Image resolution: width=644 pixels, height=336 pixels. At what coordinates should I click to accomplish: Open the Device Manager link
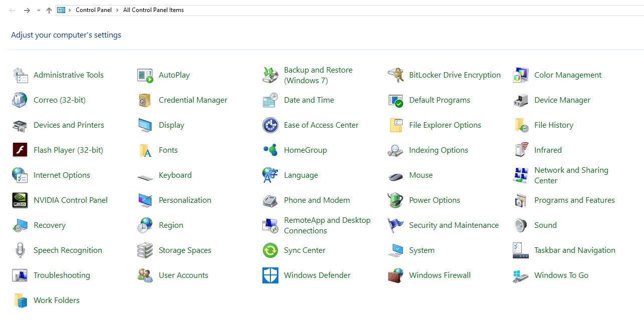click(562, 100)
